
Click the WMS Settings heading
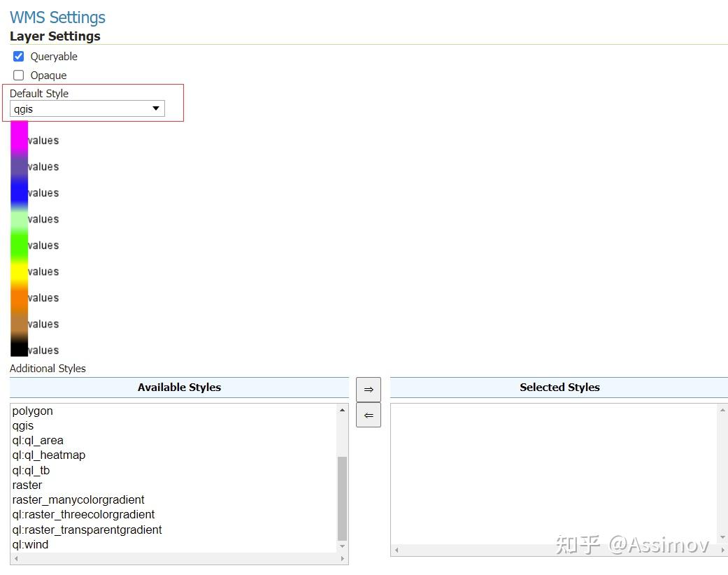point(57,17)
